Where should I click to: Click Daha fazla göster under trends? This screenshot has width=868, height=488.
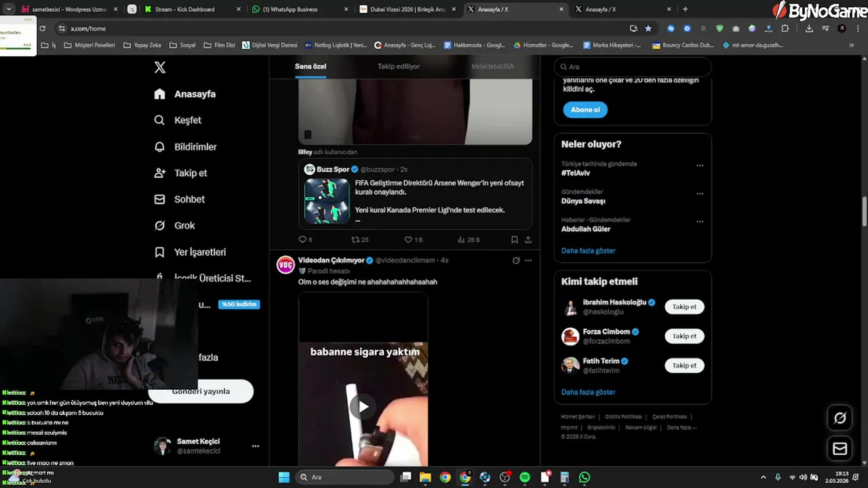click(588, 251)
